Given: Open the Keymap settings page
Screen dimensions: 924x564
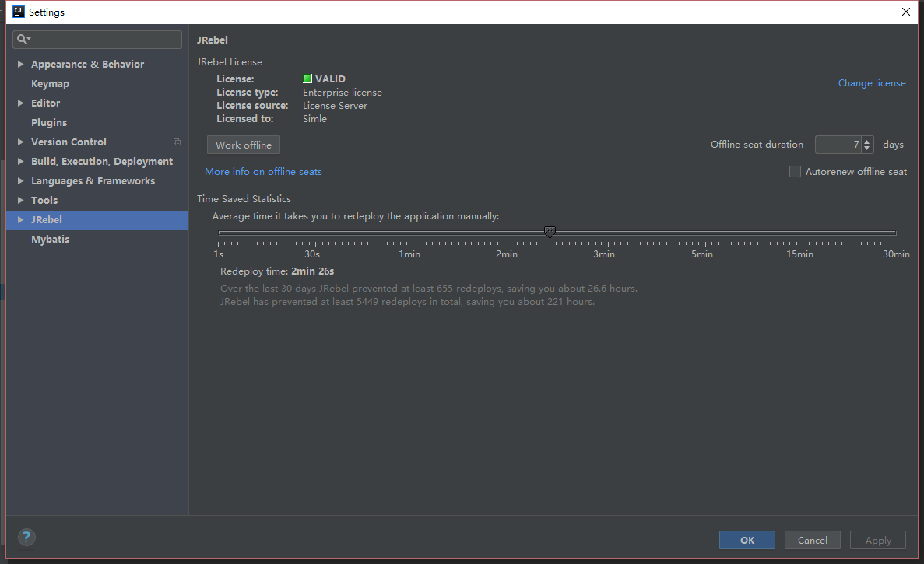Looking at the screenshot, I should click(50, 84).
